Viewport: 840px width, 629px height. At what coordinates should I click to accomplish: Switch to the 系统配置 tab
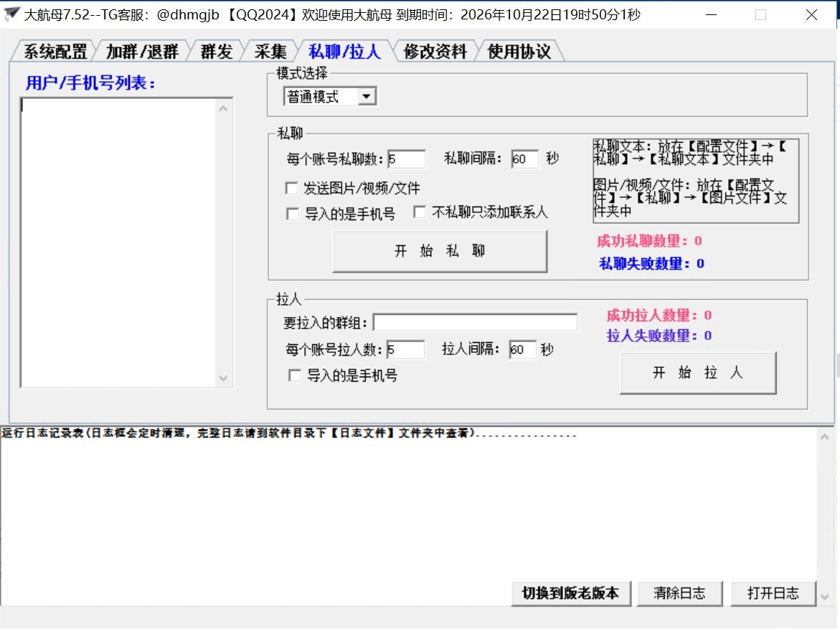tap(55, 52)
